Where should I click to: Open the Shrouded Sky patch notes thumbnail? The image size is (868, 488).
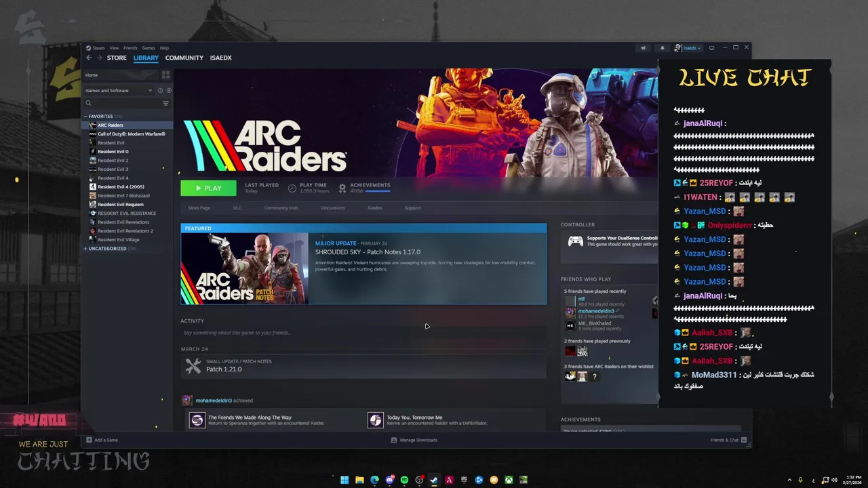click(244, 268)
